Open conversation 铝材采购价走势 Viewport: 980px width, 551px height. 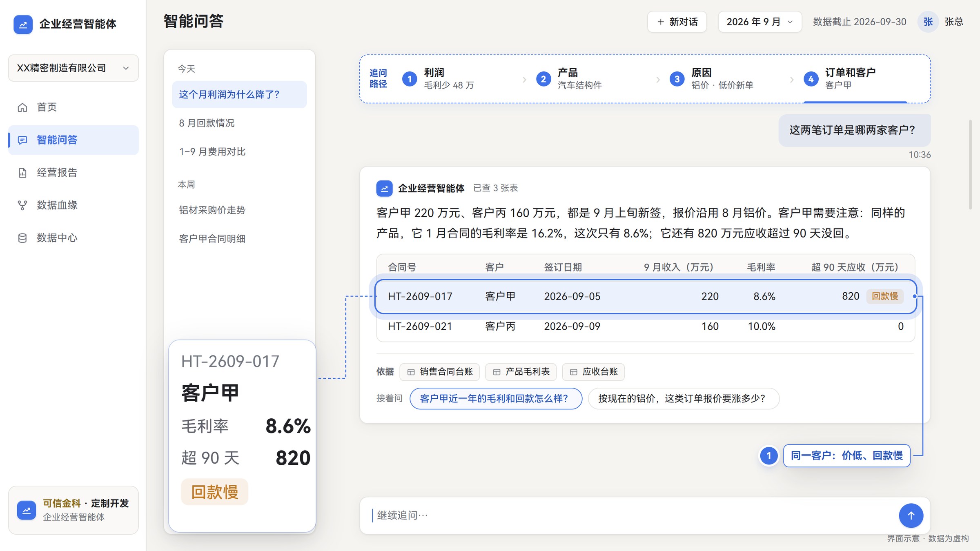point(239,210)
